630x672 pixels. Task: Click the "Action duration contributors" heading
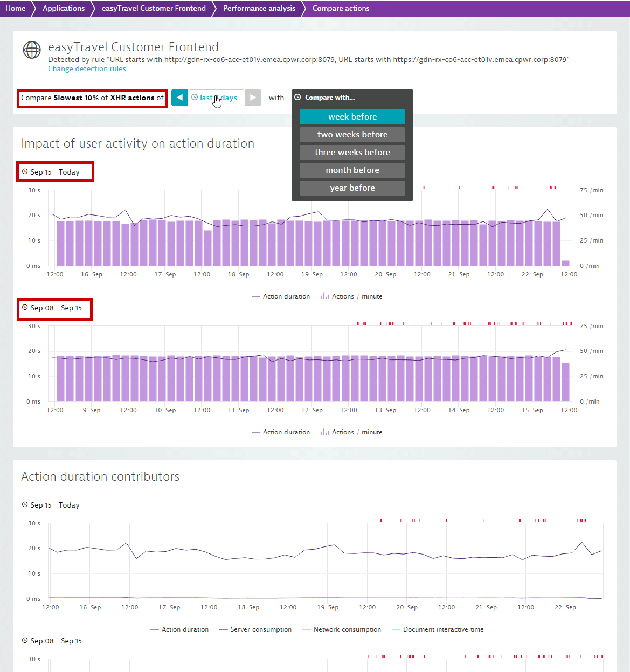[100, 476]
